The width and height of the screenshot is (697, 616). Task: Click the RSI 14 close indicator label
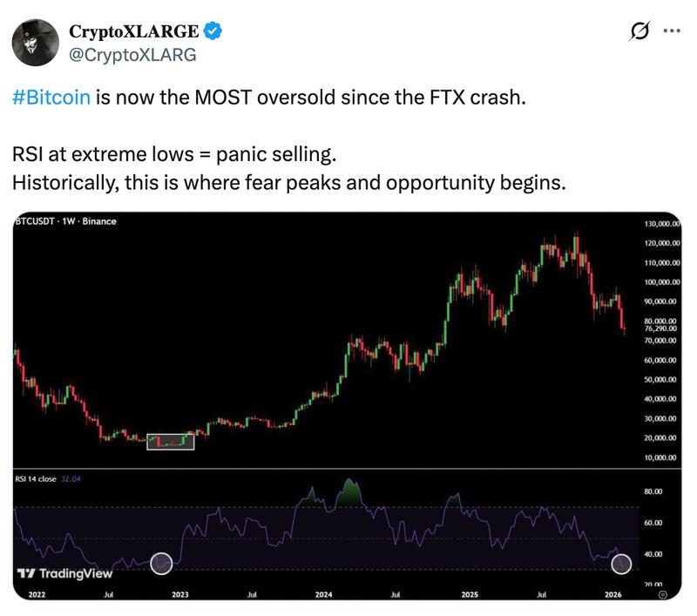click(x=35, y=479)
